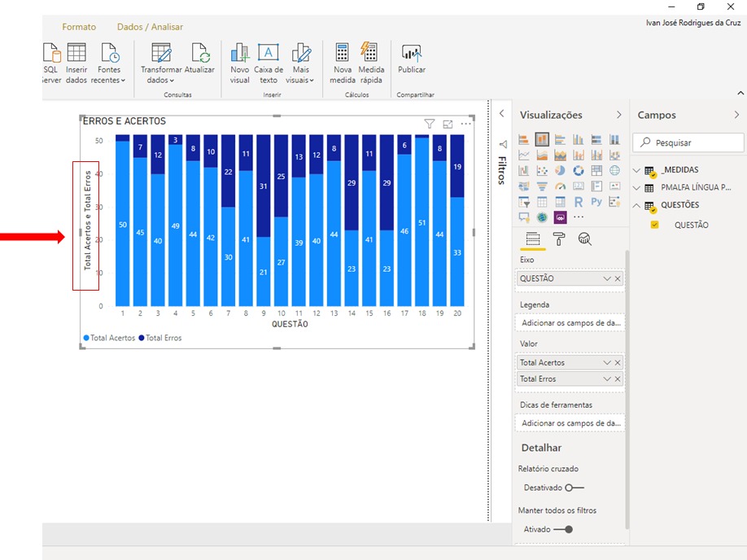Click Inserir dados in ribbon
The height and width of the screenshot is (560, 747).
tap(76, 63)
